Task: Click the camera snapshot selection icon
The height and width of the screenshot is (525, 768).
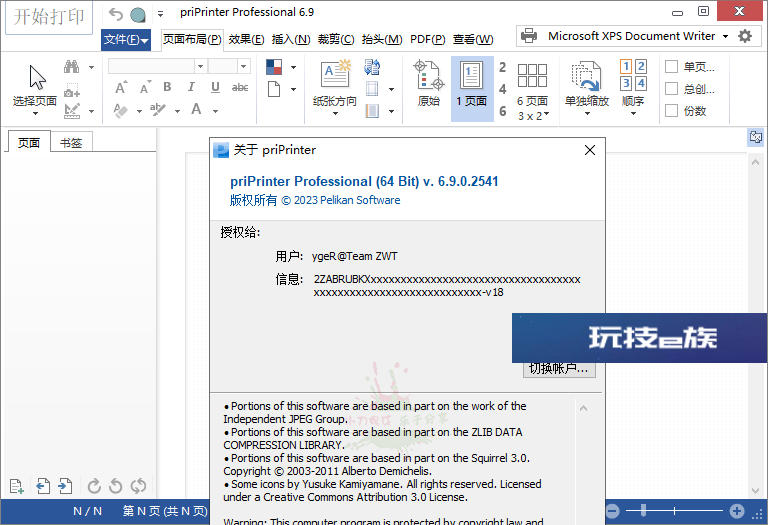Action: (72, 89)
